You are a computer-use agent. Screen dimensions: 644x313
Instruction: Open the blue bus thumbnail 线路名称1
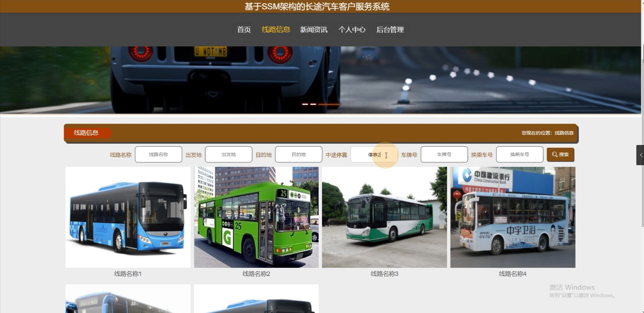(x=128, y=217)
